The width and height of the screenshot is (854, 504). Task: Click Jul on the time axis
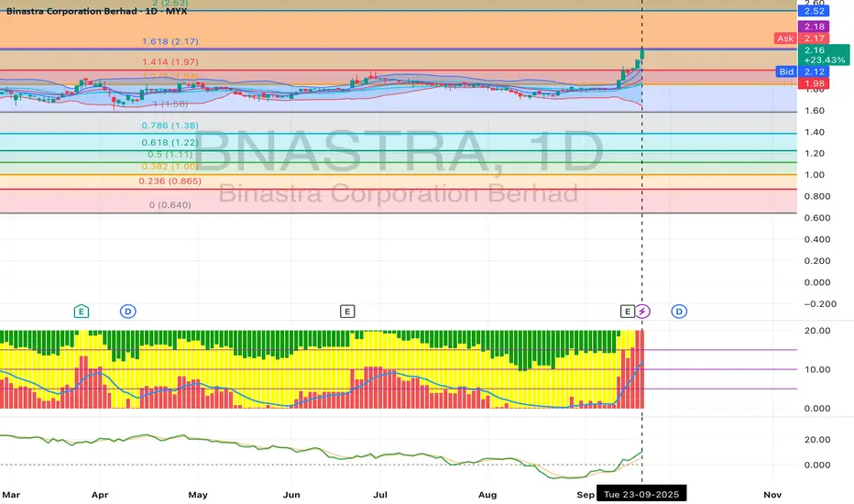pos(380,495)
